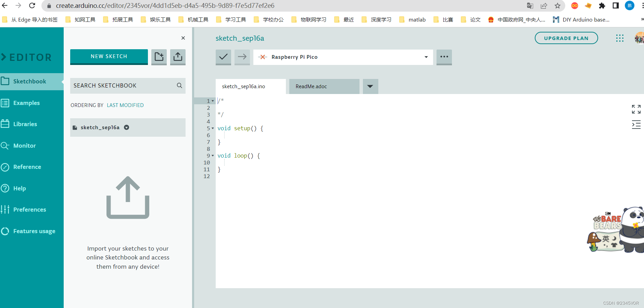Enter fullscreen editor mode
Viewport: 644px width, 308px height.
(x=636, y=109)
